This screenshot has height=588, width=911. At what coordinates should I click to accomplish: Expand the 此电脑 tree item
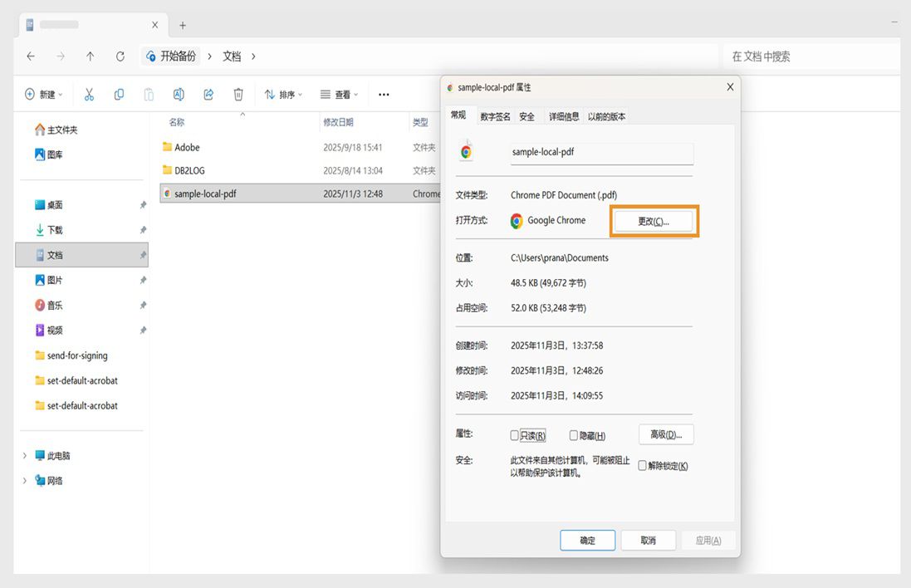pos(24,455)
